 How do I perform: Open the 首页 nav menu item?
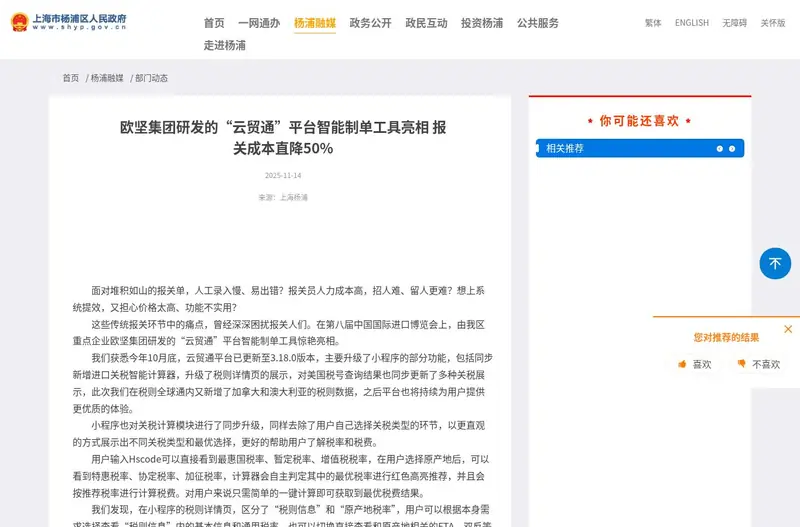(x=214, y=23)
